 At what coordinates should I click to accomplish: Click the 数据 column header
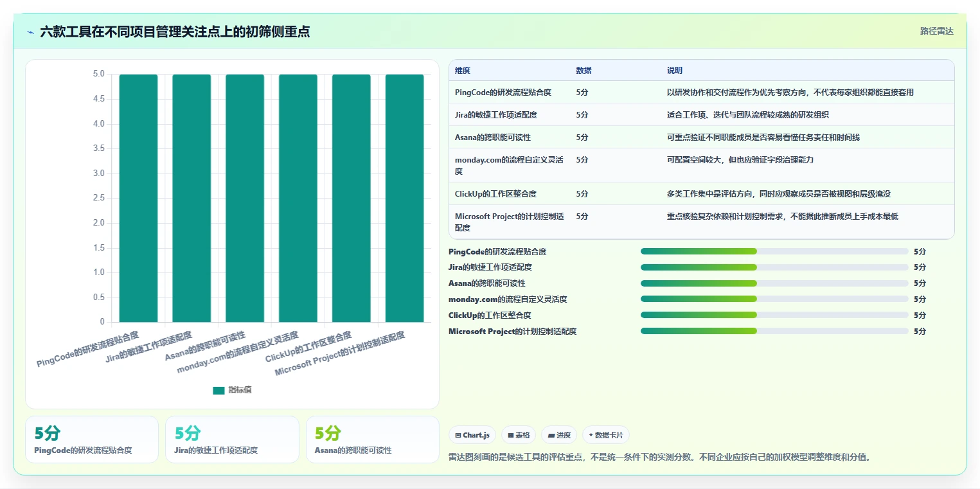coord(584,71)
